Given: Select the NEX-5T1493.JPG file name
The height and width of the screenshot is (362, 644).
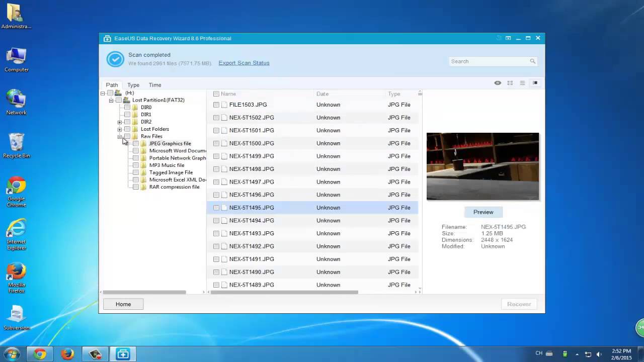Looking at the screenshot, I should (252, 233).
